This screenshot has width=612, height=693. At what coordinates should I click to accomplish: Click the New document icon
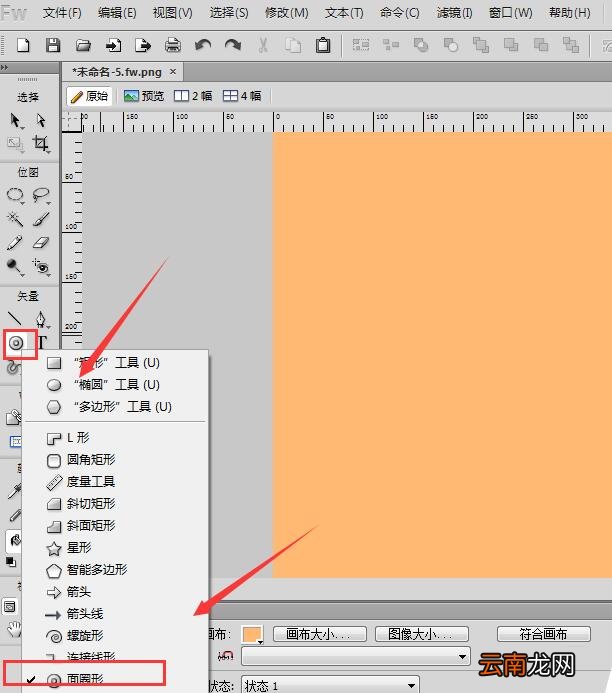[x=23, y=45]
